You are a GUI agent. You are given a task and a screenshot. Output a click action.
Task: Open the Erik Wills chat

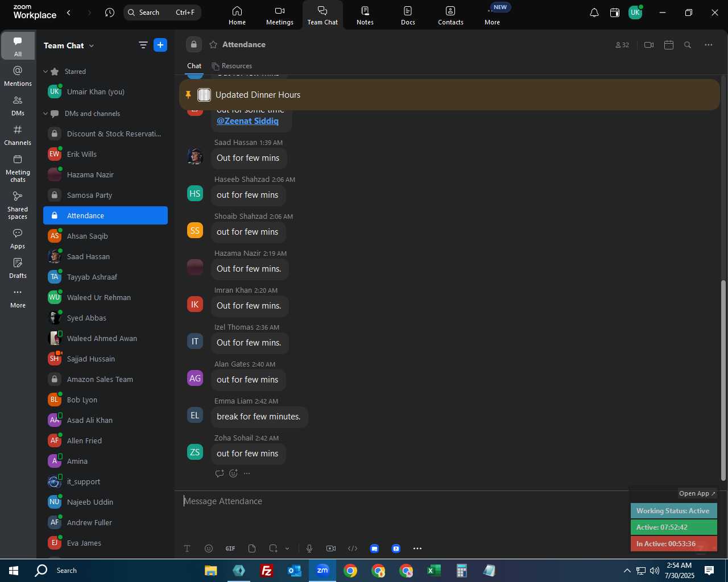point(105,154)
